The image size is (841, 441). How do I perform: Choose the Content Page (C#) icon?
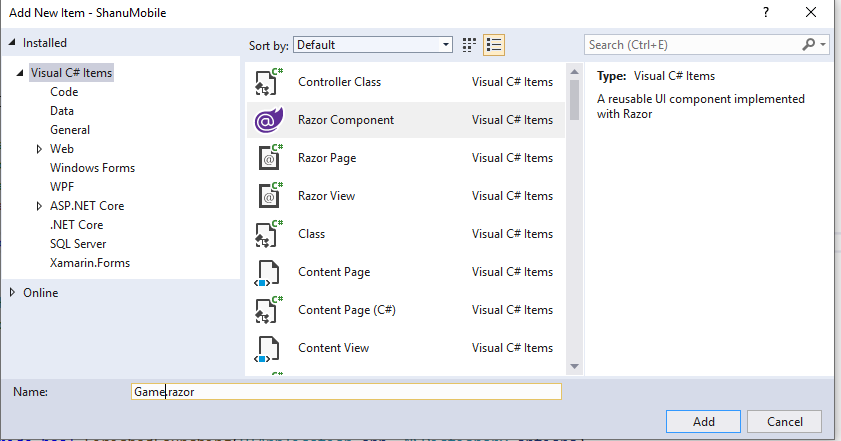click(x=268, y=310)
